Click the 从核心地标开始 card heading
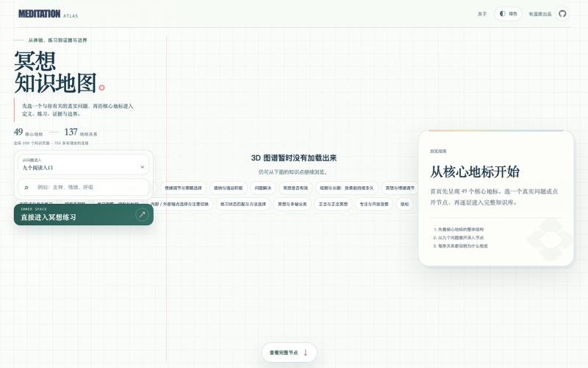This screenshot has height=368, width=588. tap(474, 171)
